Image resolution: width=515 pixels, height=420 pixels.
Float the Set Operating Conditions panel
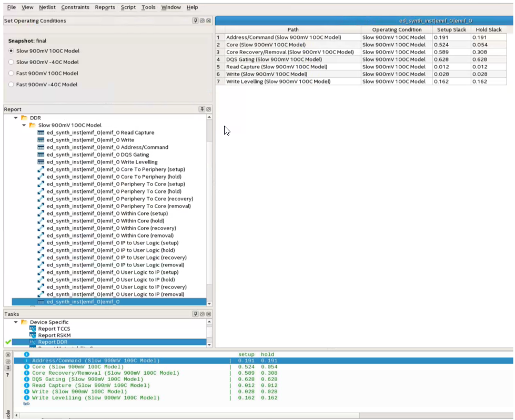point(202,21)
